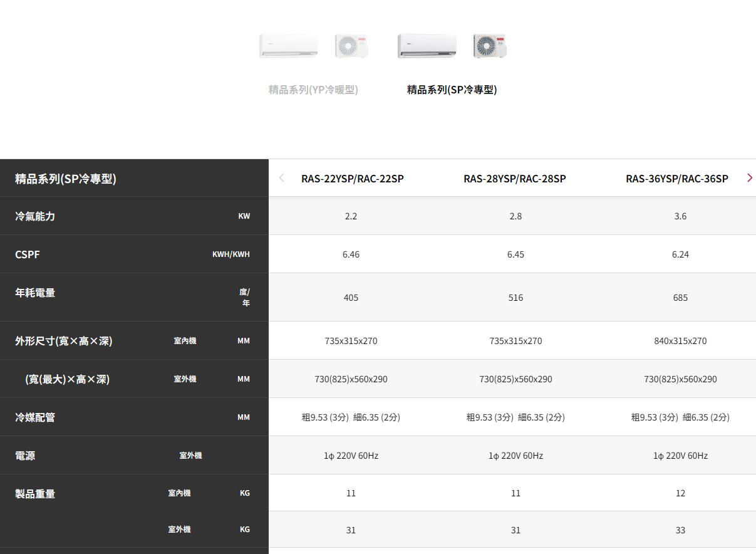Click the 精品系列(SP冷專型) table title
The image size is (756, 554).
[66, 179]
